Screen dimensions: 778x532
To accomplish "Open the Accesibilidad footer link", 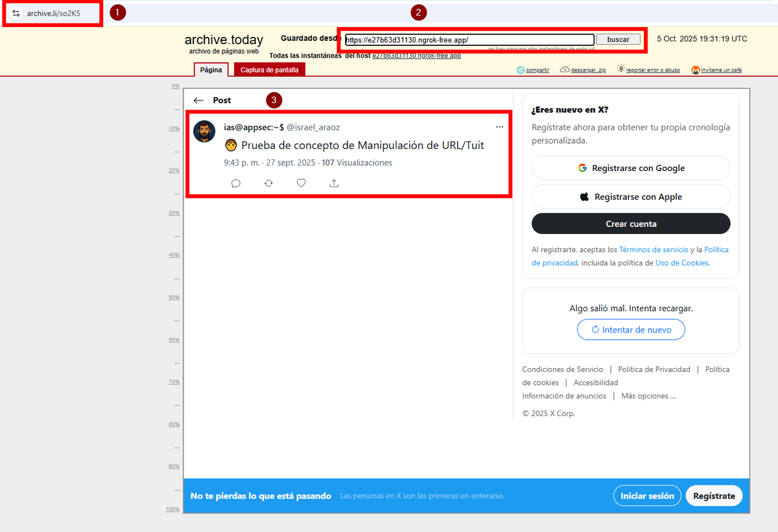I will pos(596,383).
